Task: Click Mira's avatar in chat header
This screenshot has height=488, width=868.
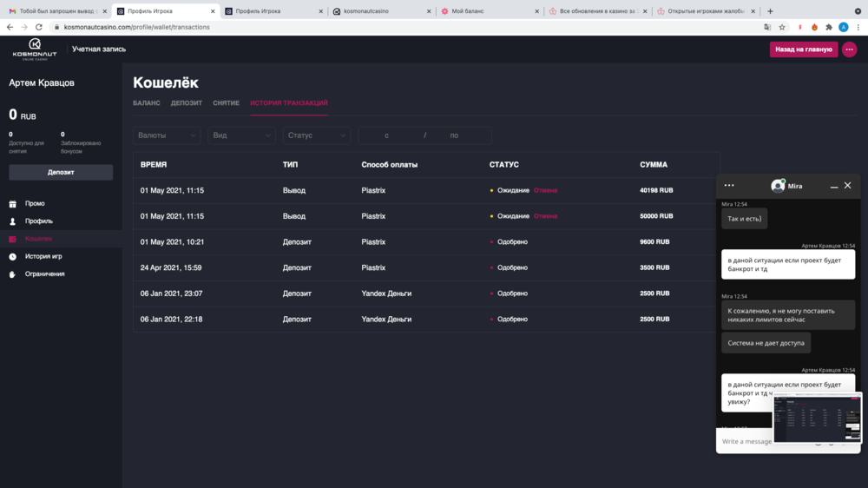Action: (x=778, y=186)
